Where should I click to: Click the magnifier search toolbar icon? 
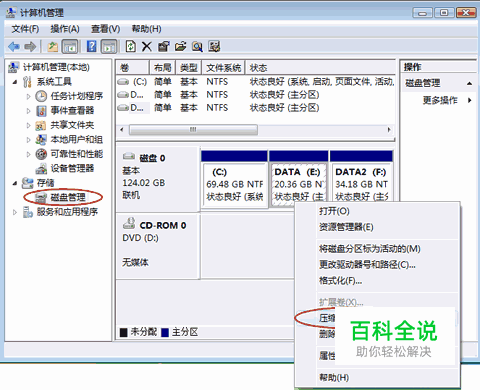197,47
